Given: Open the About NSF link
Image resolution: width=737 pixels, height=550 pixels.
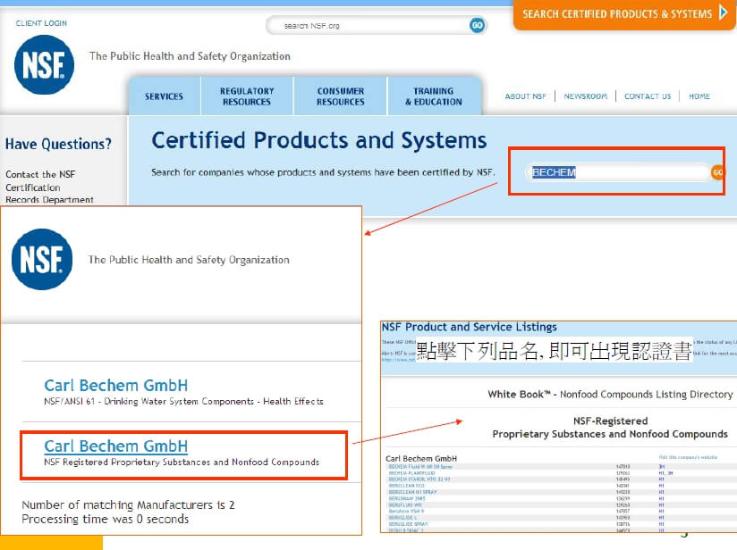Looking at the screenshot, I should point(525,97).
